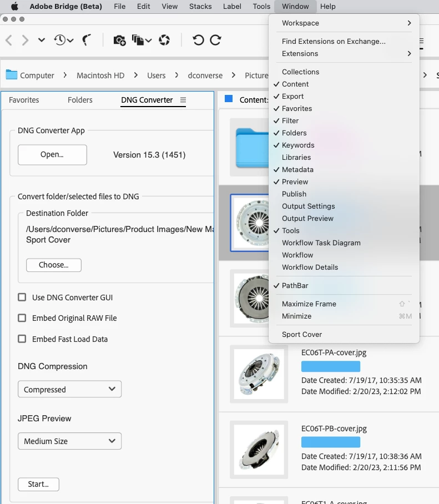The image size is (439, 504).
Task: Select the DNG Converter tab
Action: tap(147, 100)
